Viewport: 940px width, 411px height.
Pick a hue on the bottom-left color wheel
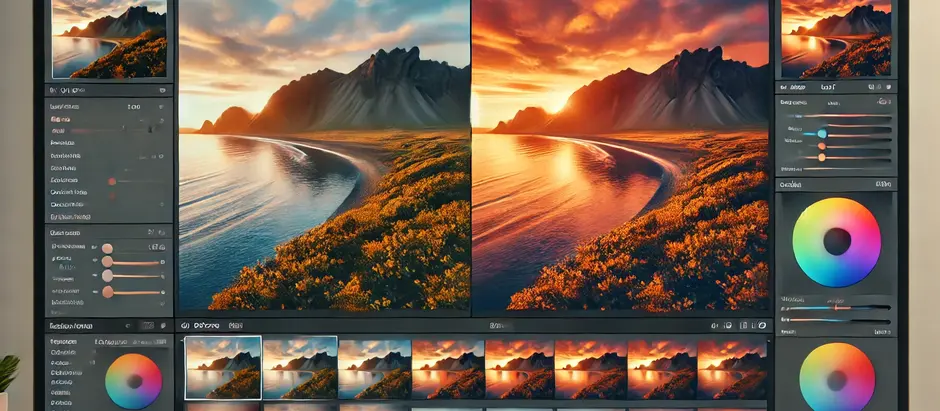[134, 382]
